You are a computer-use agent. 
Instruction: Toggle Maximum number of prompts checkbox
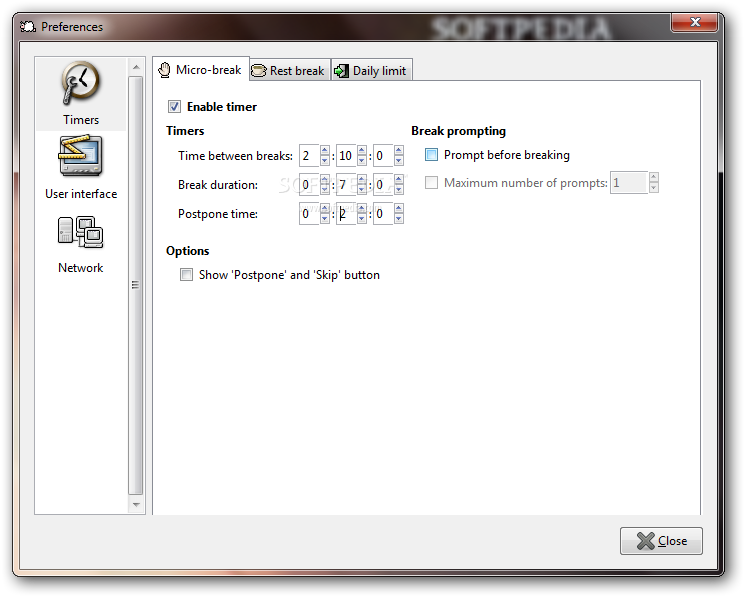tap(431, 182)
